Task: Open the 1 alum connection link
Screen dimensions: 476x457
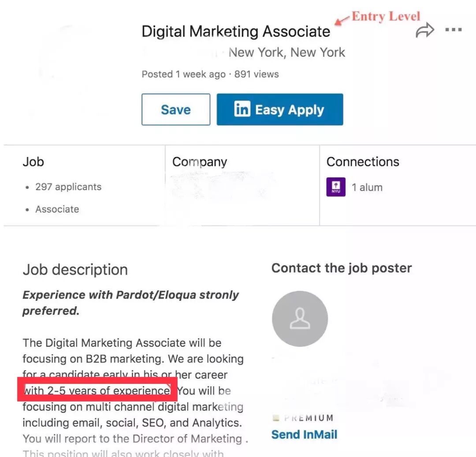Action: coord(367,187)
